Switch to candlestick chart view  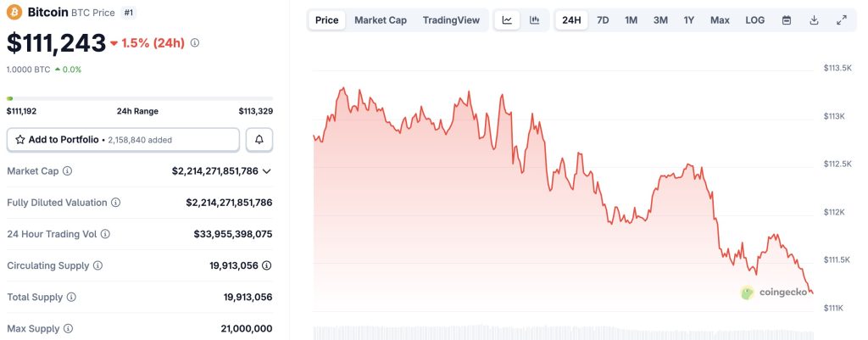(x=534, y=20)
